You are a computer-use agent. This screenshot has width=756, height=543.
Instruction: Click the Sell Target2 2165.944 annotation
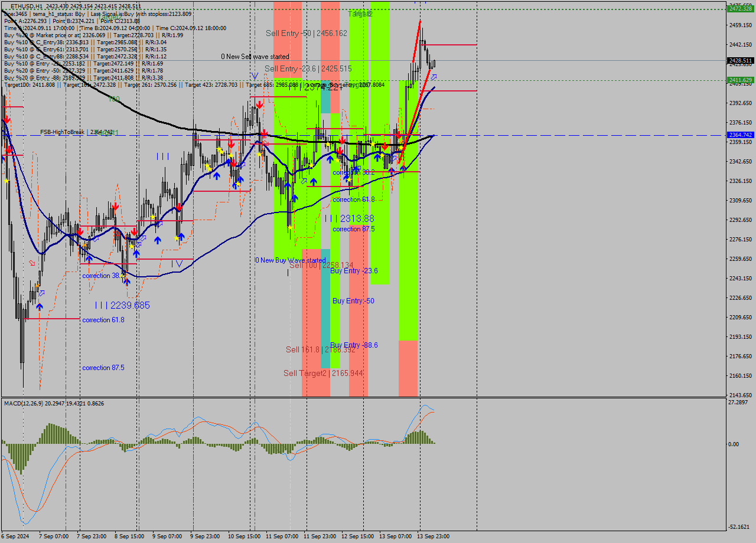322,374
